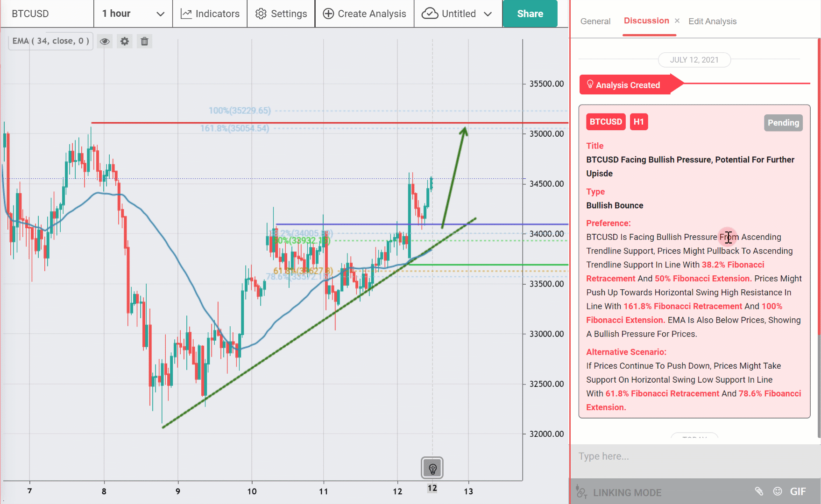Viewport: 821px width, 504px height.
Task: Open the Indicators menu
Action: pyautogui.click(x=210, y=14)
